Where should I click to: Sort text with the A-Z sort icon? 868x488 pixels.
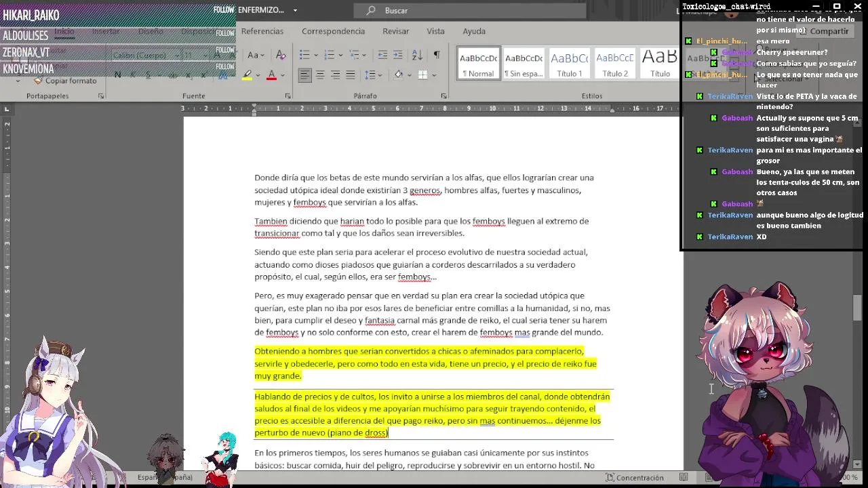[x=417, y=55]
